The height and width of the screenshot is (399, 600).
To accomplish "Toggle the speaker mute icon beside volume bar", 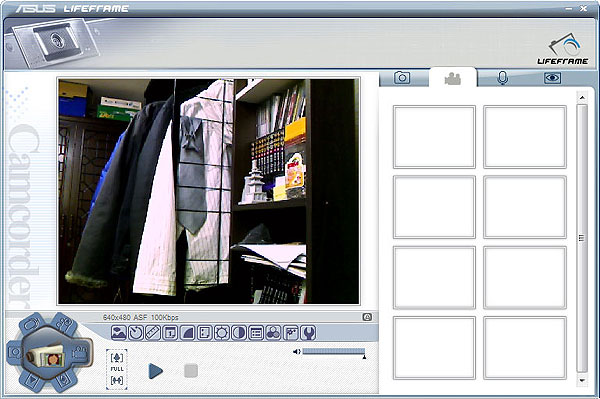I will point(297,352).
